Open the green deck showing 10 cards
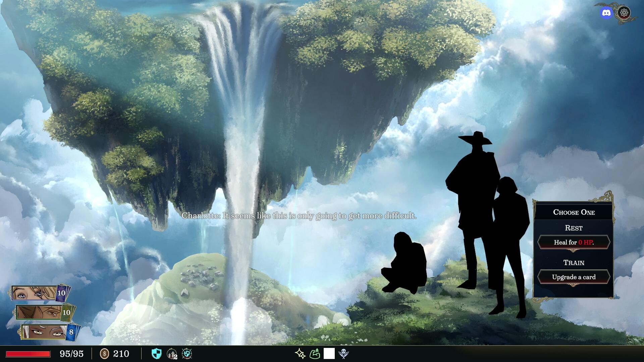This screenshot has width=644, height=362. (x=67, y=312)
